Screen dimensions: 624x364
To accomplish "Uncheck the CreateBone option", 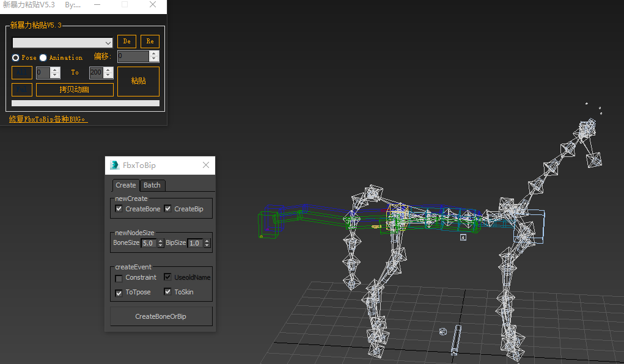I will coord(119,209).
